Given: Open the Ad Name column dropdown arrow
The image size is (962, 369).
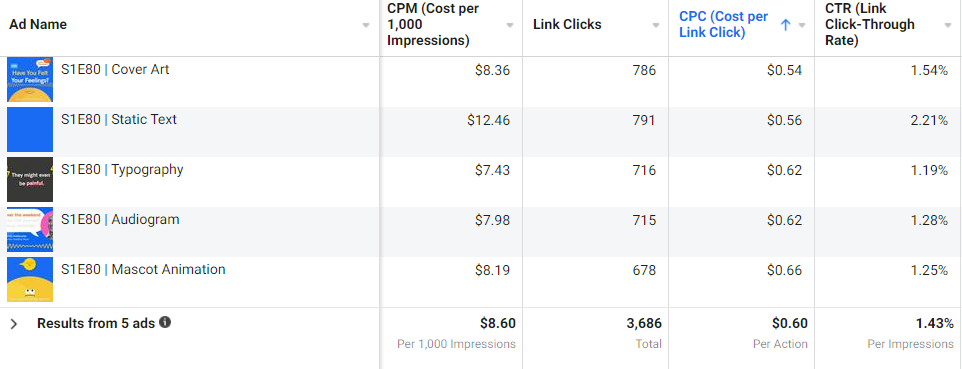Looking at the screenshot, I should [366, 26].
